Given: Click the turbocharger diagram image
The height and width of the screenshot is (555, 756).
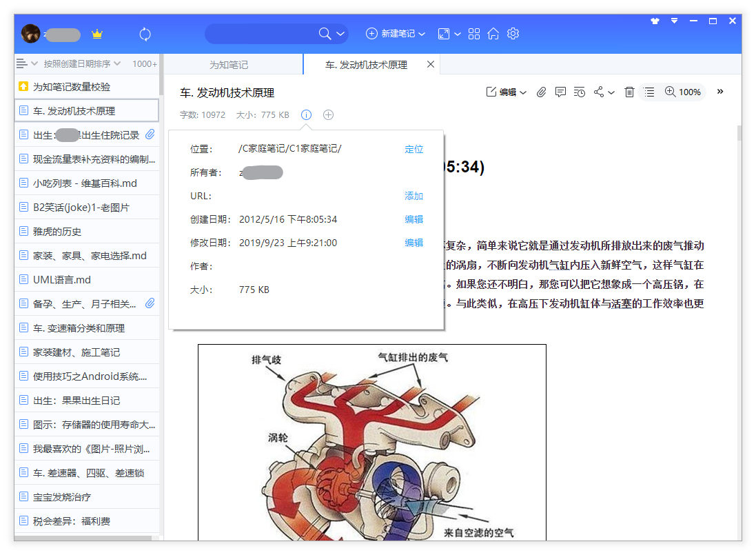Looking at the screenshot, I should tap(371, 442).
